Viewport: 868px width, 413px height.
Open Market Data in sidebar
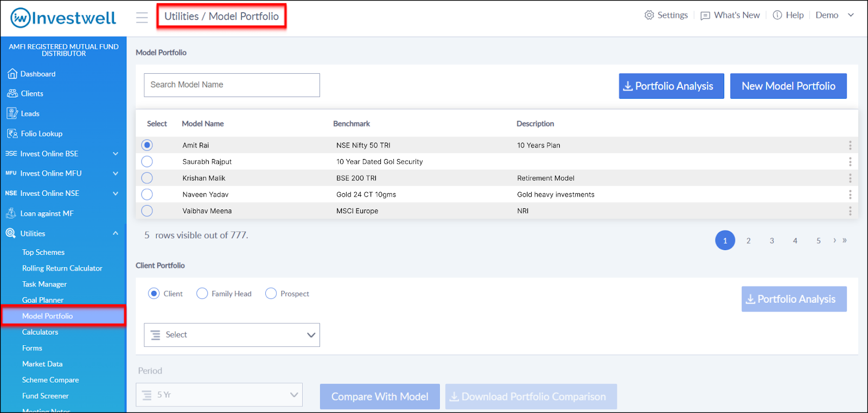(x=42, y=364)
